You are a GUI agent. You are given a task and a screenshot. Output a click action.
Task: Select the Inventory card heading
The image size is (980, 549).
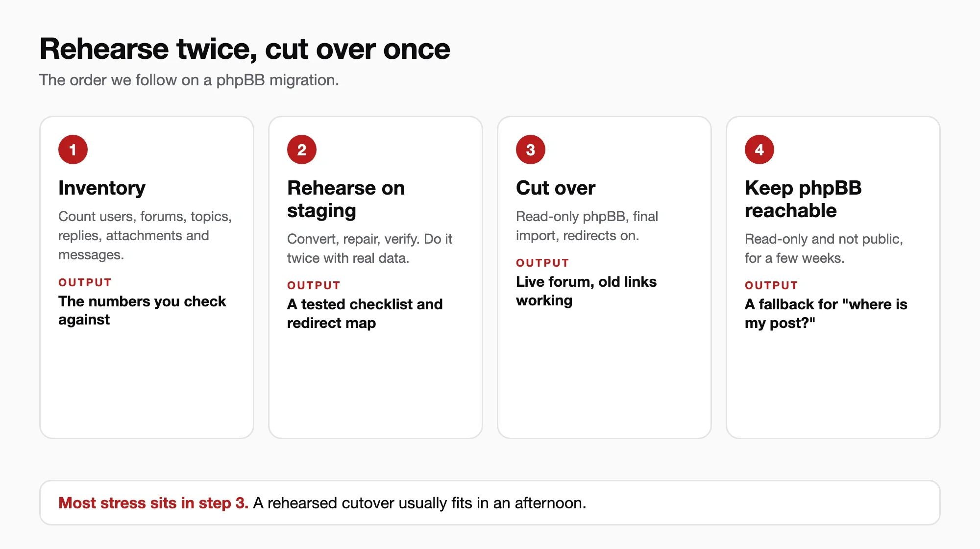coord(102,188)
